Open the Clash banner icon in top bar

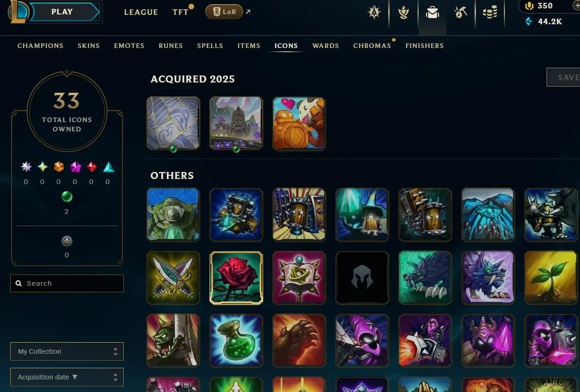tap(404, 13)
